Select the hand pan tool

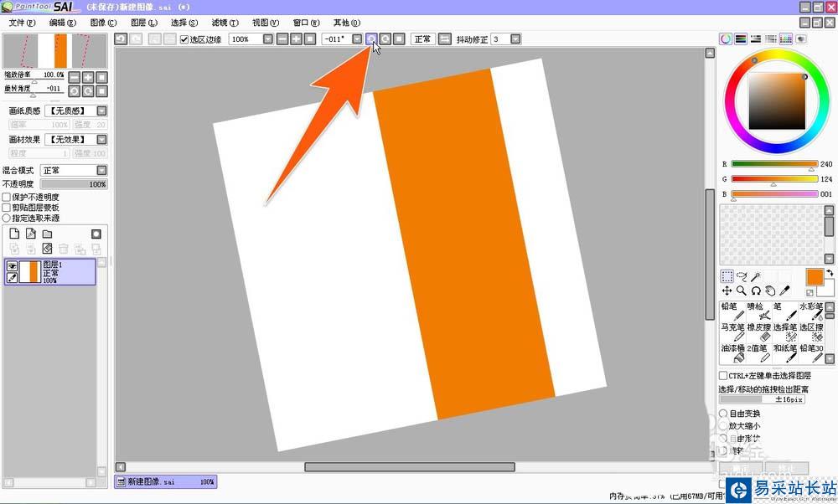pos(770,291)
